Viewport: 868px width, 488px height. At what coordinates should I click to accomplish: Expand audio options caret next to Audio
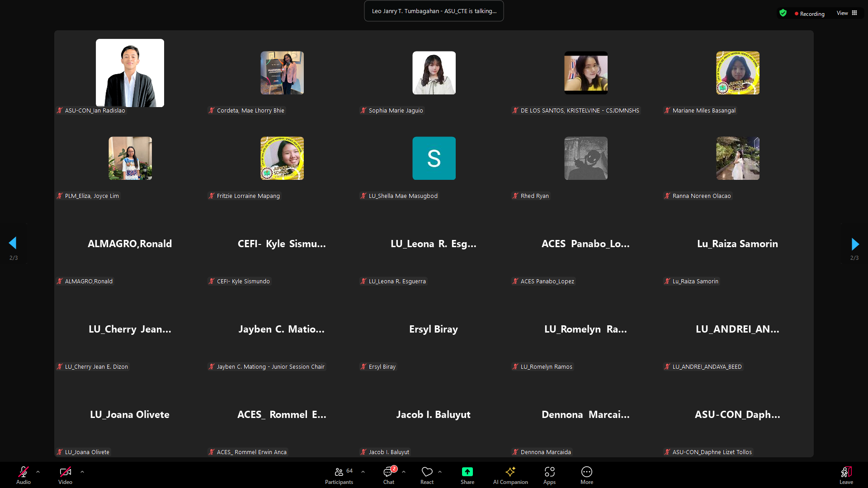[38, 472]
